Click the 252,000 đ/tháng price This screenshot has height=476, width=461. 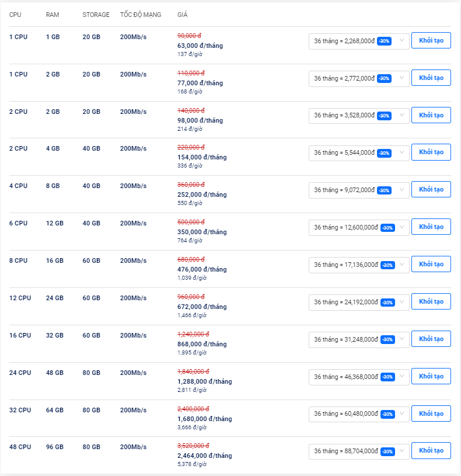pos(202,194)
